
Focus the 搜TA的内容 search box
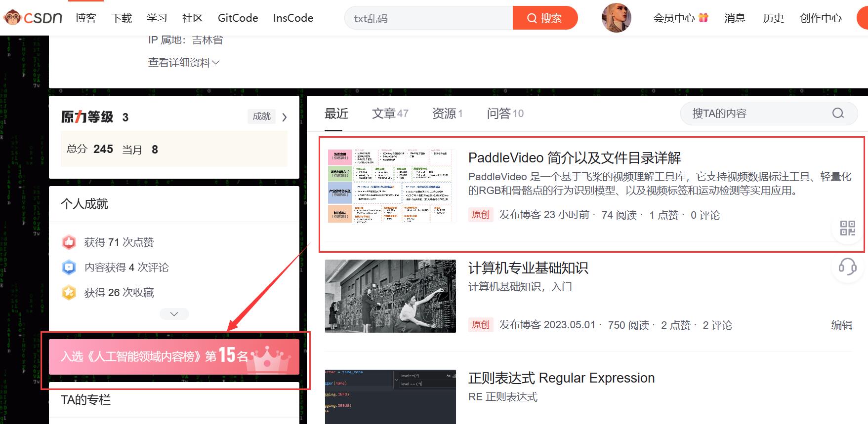click(x=769, y=114)
